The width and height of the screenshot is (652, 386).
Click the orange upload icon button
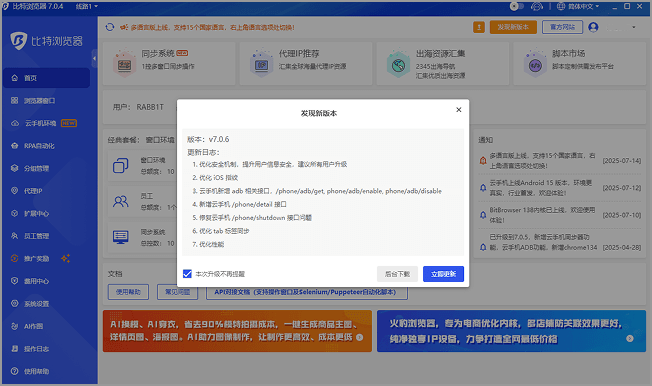pos(479,27)
